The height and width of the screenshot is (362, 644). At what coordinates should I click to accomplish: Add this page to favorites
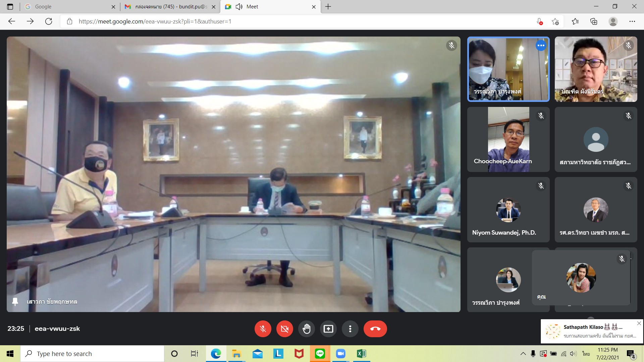[x=555, y=21]
